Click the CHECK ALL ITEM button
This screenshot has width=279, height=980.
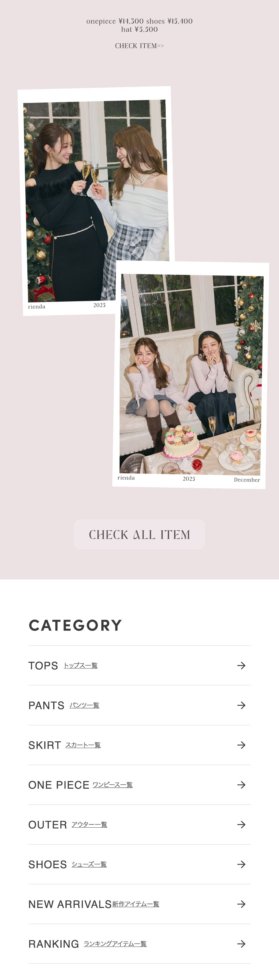(139, 534)
